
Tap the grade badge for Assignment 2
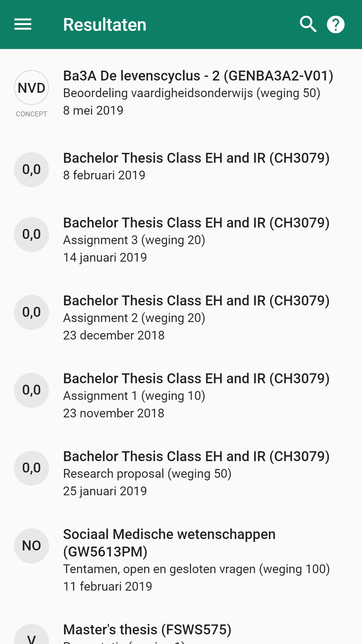pyautogui.click(x=31, y=312)
